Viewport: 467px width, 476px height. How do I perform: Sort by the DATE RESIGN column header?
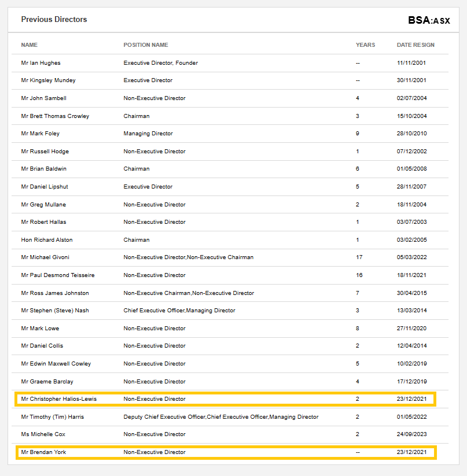click(x=415, y=45)
